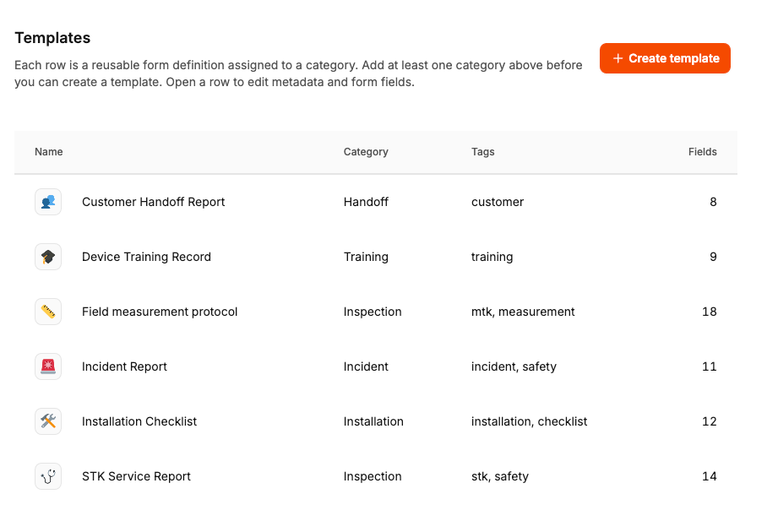The image size is (778, 532).
Task: Click the Customer Handoff Report people icon
Action: (x=48, y=202)
